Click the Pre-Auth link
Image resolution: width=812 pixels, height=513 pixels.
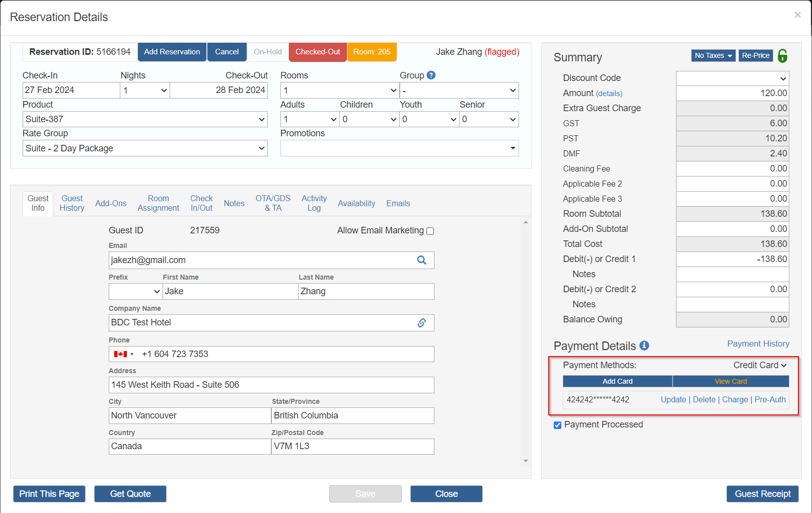770,399
